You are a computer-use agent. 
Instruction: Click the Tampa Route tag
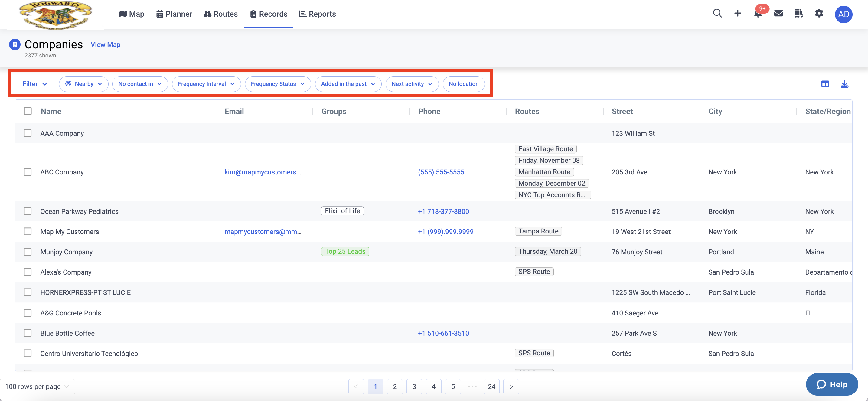(538, 231)
